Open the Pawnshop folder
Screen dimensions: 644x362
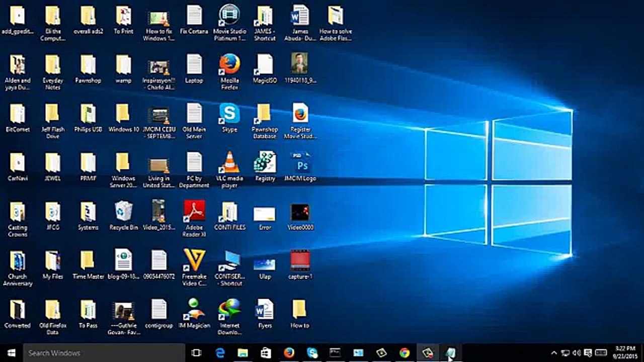pos(89,70)
